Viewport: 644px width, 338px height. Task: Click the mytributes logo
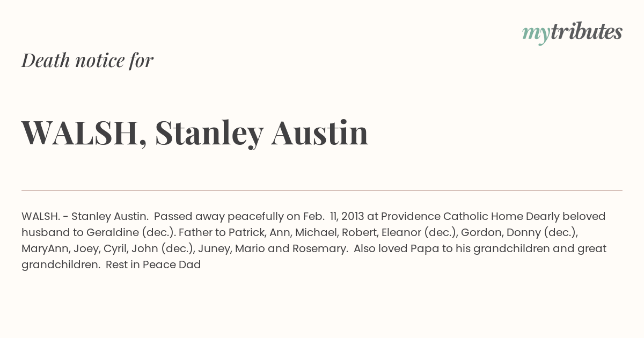point(572,32)
